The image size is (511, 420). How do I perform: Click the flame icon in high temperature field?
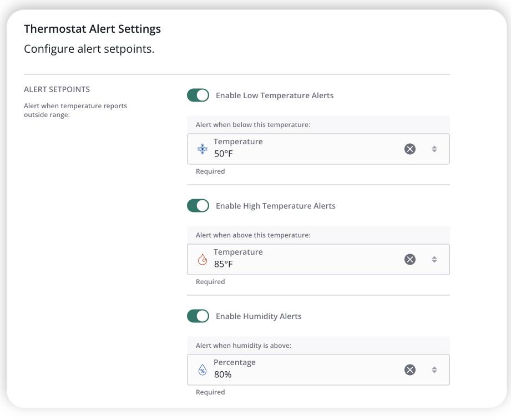tap(203, 259)
